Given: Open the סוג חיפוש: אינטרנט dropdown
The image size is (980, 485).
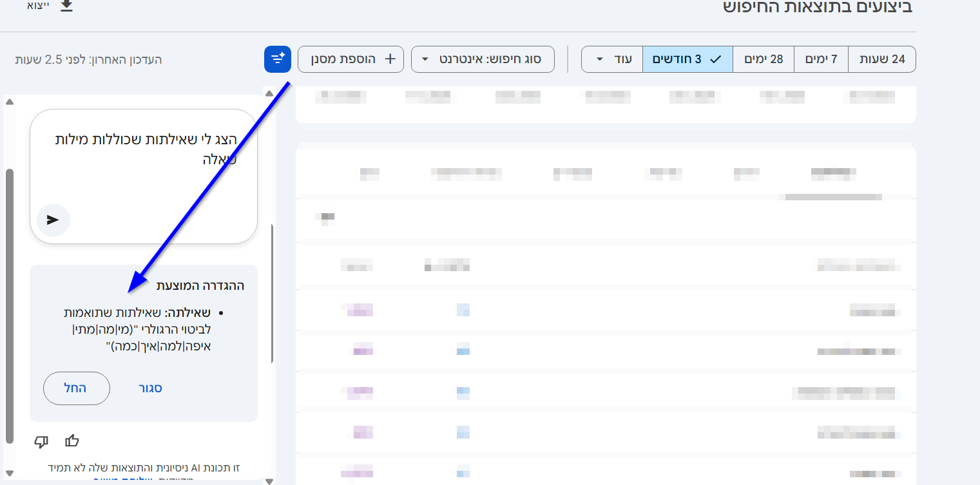Looking at the screenshot, I should (483, 59).
